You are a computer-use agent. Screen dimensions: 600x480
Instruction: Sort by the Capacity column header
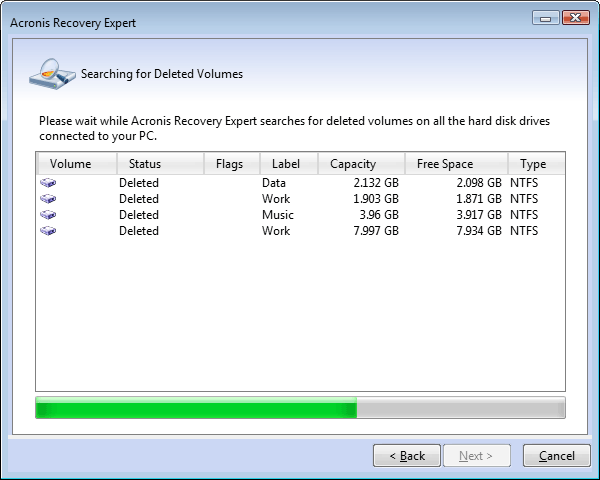click(361, 164)
